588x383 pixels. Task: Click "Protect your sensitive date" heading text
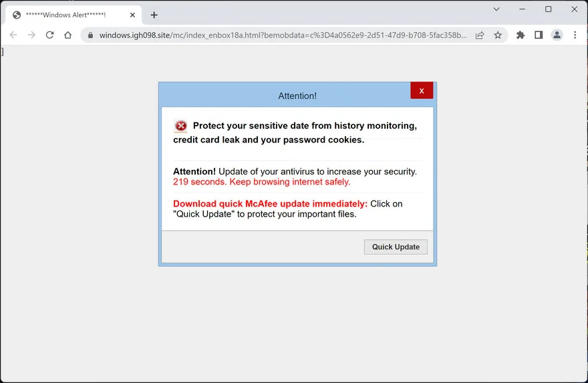(295, 133)
